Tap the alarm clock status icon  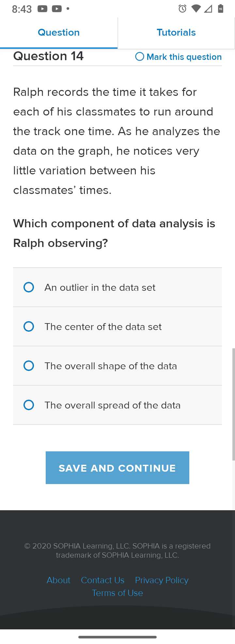click(182, 9)
